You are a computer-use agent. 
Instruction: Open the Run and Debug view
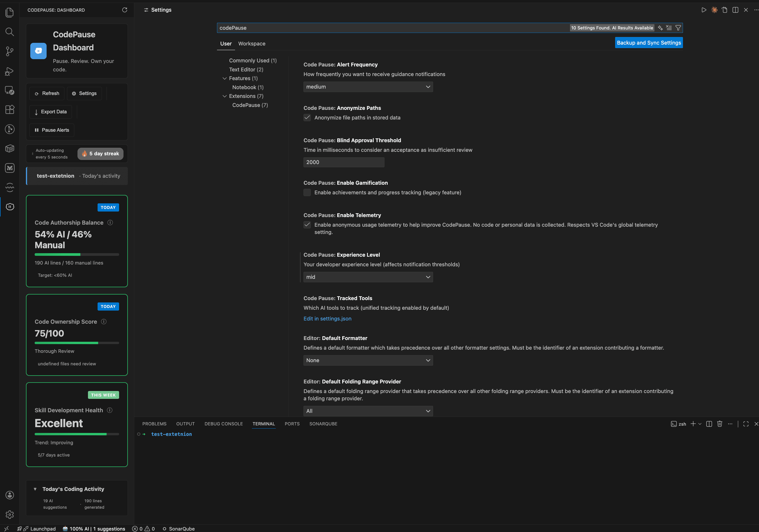[x=10, y=71]
